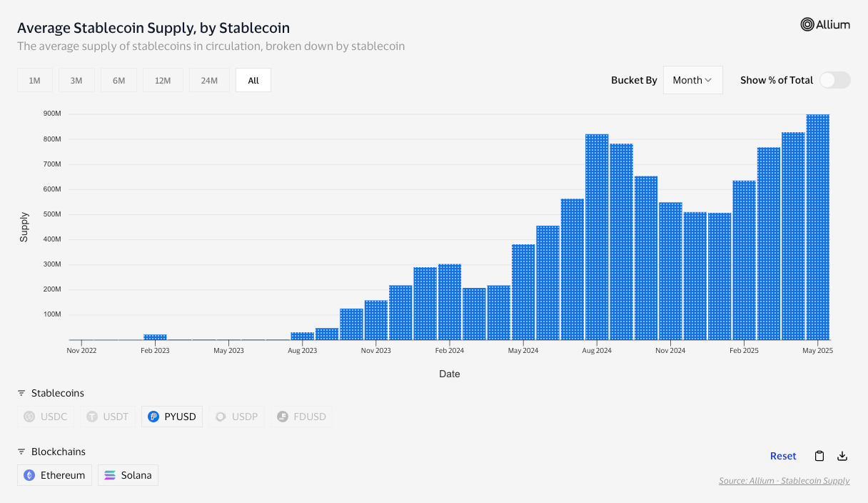Screen dimensions: 868x503
Task: Enable the USDC stablecoin filter
Action: click(x=46, y=417)
